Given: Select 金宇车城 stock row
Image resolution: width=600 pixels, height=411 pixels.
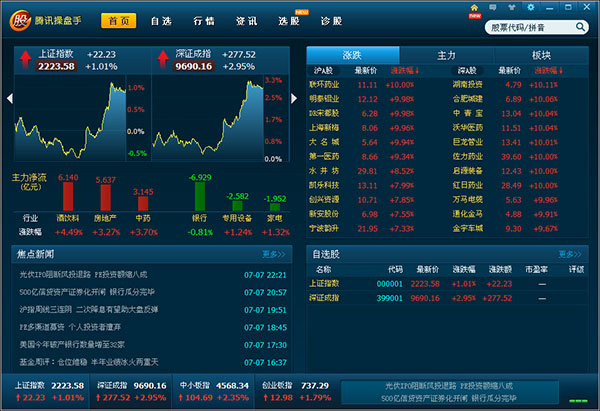Looking at the screenshot, I should (x=505, y=228).
